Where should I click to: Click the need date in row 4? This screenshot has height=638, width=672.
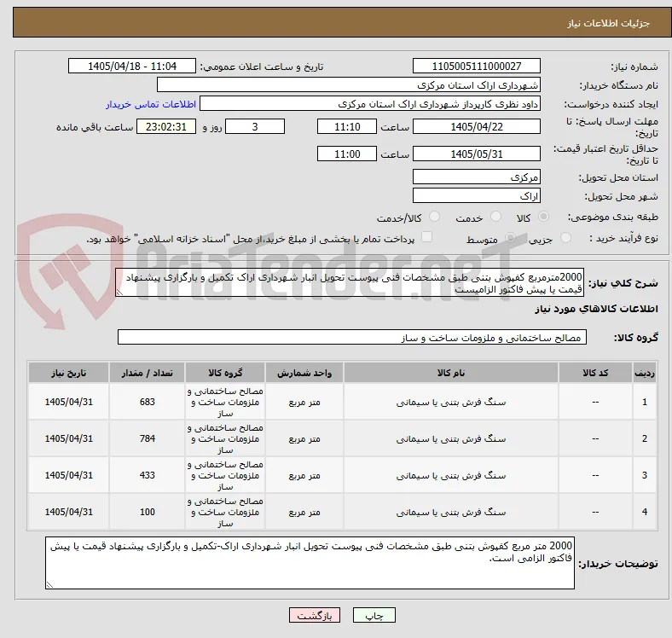click(68, 512)
